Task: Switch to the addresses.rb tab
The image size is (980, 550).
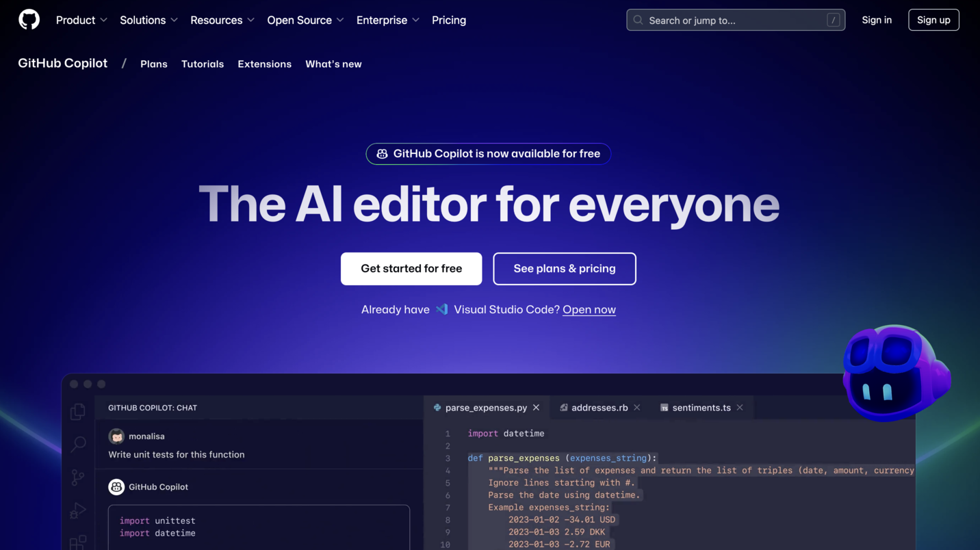Action: point(599,408)
